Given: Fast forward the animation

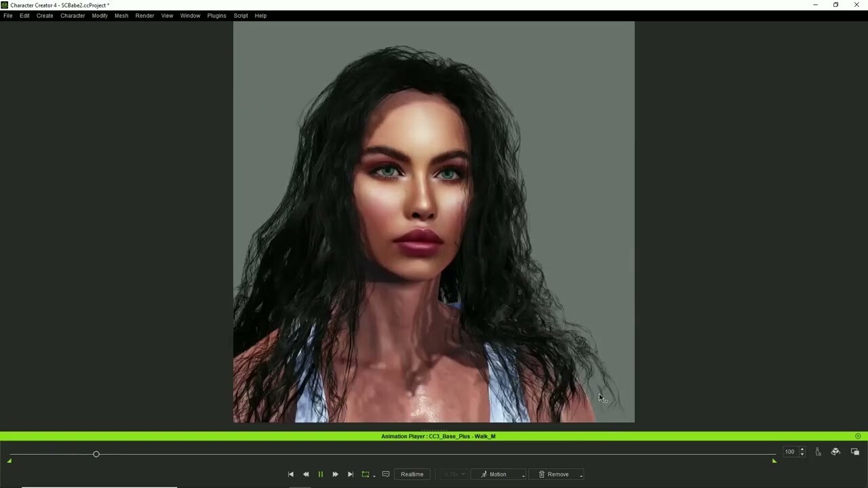Looking at the screenshot, I should 335,474.
